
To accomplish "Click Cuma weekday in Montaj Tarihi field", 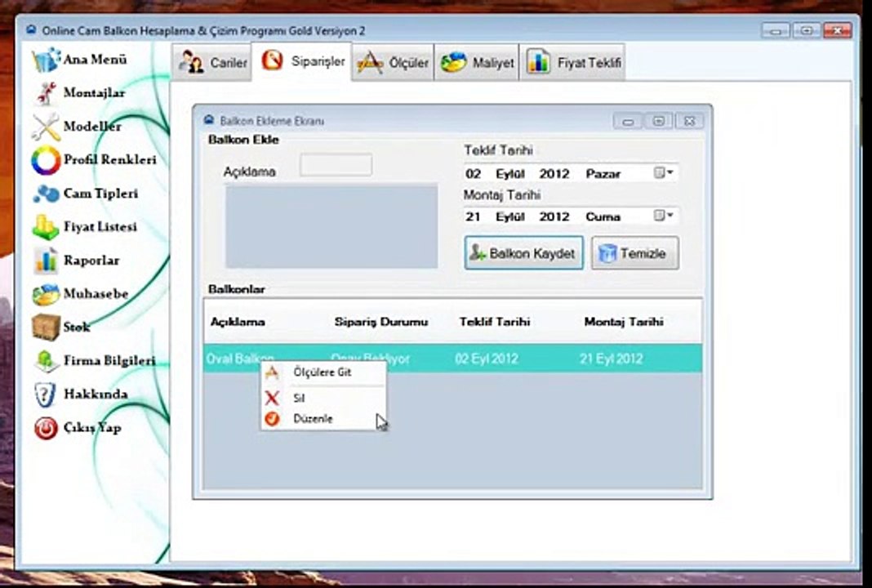I will pyautogui.click(x=603, y=216).
